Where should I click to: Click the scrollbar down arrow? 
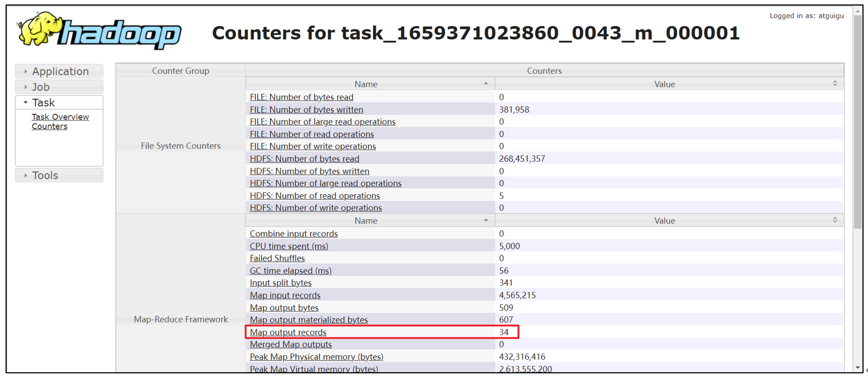(857, 368)
